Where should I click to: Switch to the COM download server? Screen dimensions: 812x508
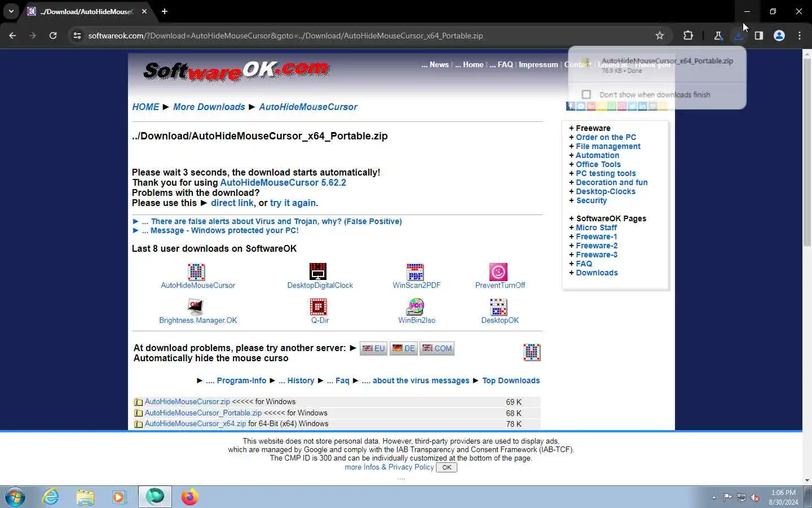coord(437,348)
